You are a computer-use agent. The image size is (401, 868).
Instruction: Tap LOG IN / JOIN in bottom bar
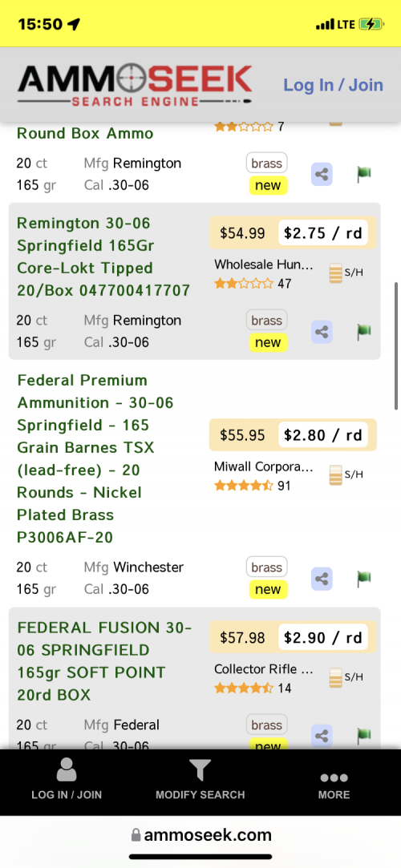click(x=67, y=780)
